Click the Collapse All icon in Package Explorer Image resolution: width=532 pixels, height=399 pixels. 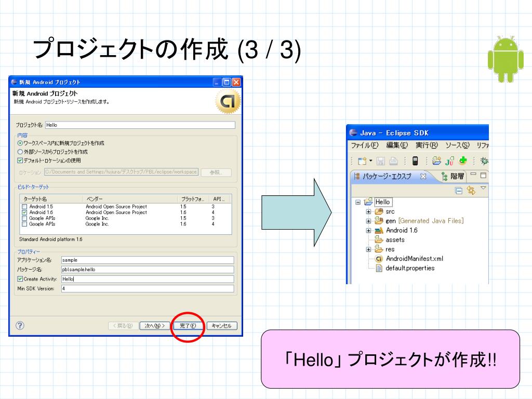click(x=458, y=191)
